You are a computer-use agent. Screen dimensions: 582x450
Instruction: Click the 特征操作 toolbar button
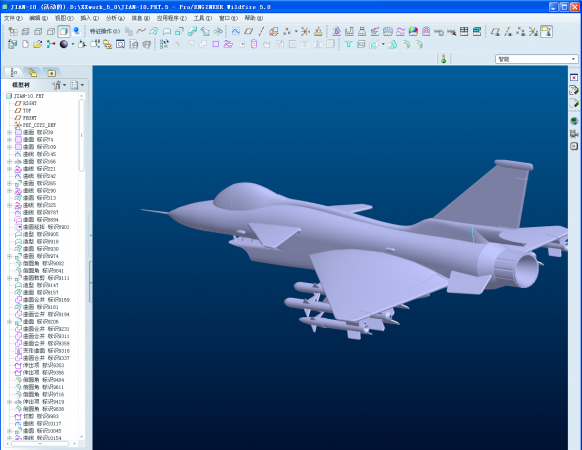click(x=105, y=31)
